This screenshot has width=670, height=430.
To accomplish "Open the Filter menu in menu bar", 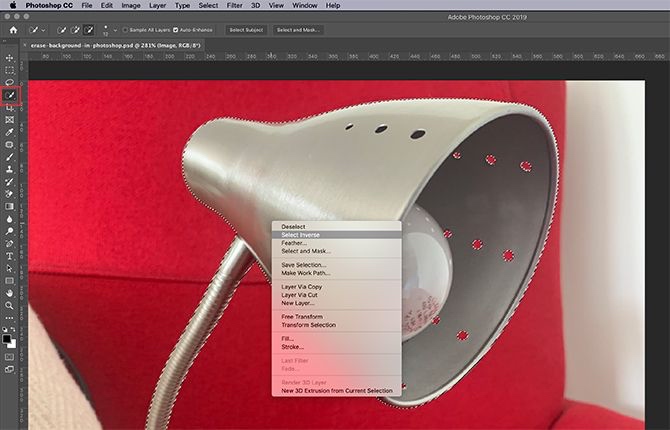I will (234, 5).
